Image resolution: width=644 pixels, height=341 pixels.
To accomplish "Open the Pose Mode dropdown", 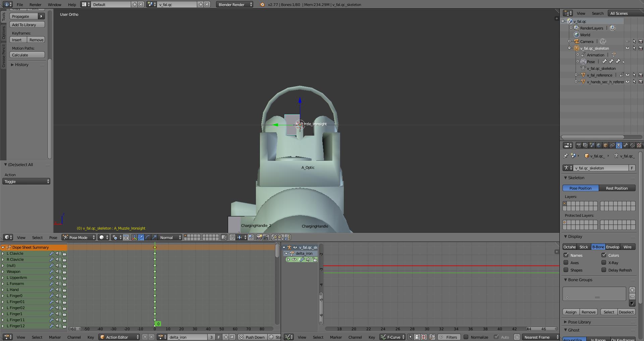I will pos(79,237).
